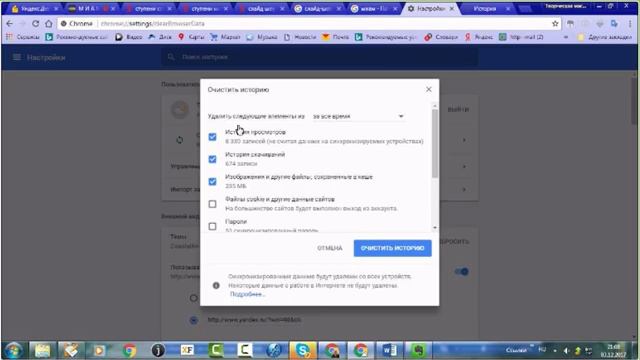Bookmark this page with the star icon
The image size is (640, 360).
pos(555,24)
